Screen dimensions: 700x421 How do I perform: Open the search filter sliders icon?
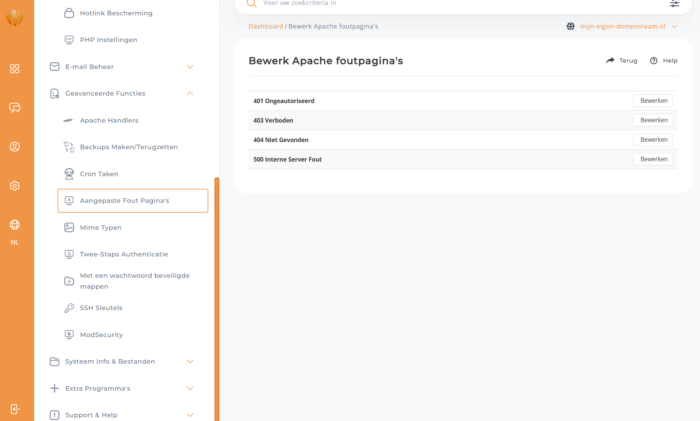(x=674, y=4)
